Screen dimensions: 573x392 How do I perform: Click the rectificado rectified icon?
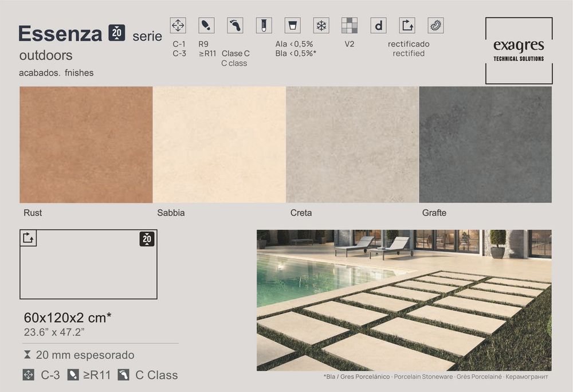[407, 25]
